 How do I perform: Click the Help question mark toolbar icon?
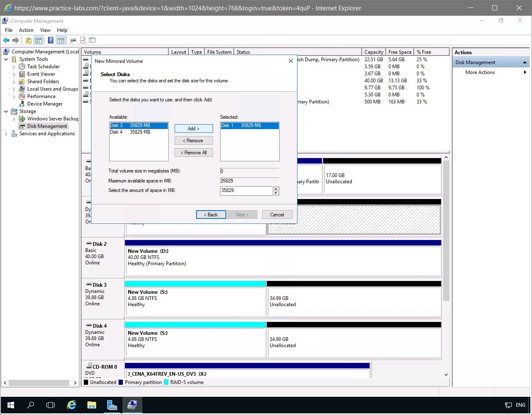coord(50,40)
